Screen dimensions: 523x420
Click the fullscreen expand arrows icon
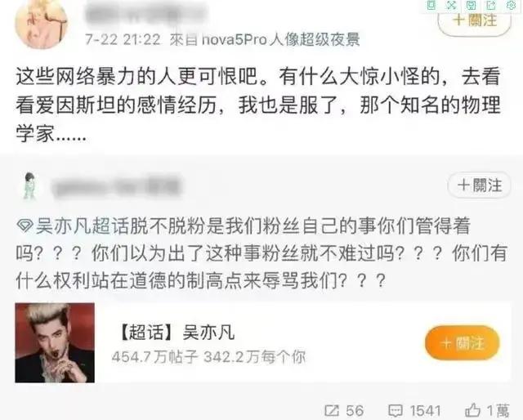tap(451, 5)
